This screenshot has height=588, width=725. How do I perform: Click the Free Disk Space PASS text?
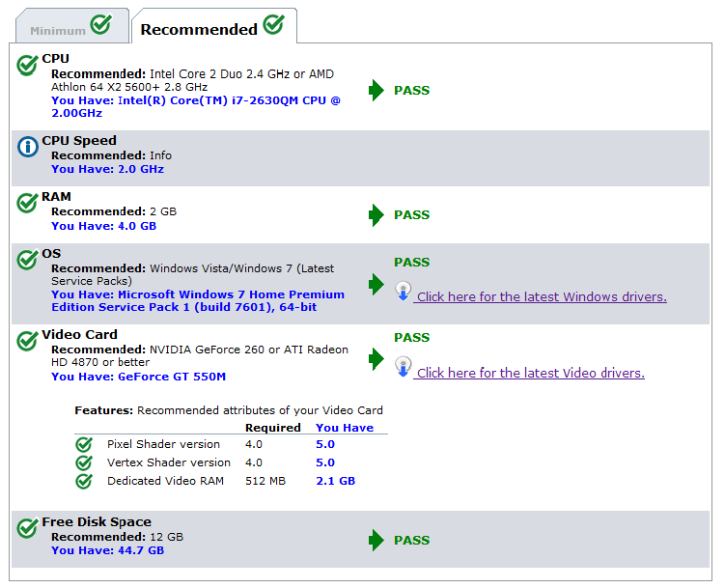point(411,540)
